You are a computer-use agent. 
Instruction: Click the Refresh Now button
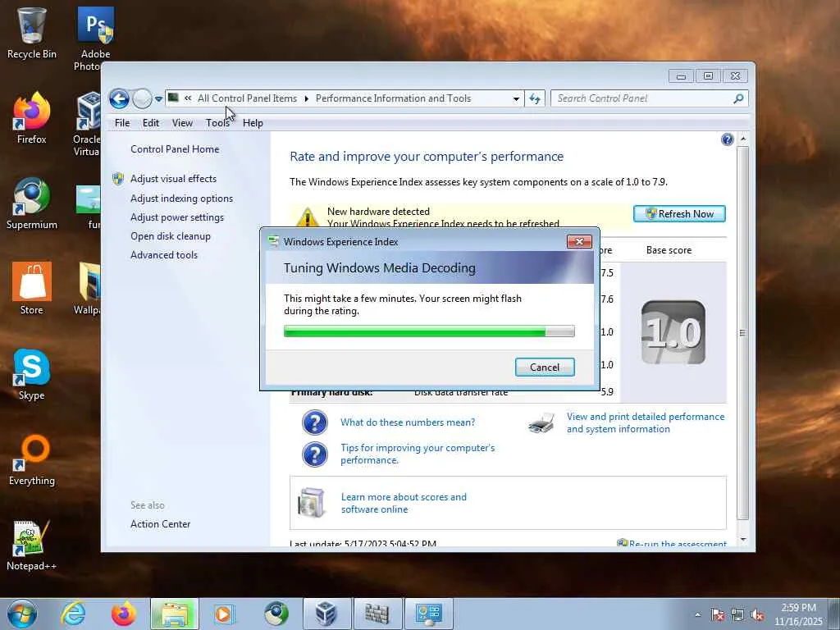(679, 214)
